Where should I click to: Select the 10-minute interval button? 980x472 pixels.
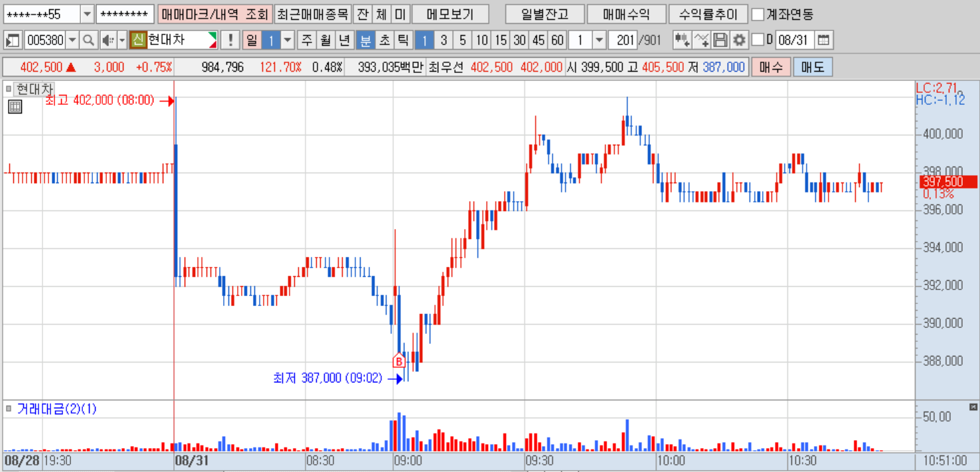tap(481, 40)
